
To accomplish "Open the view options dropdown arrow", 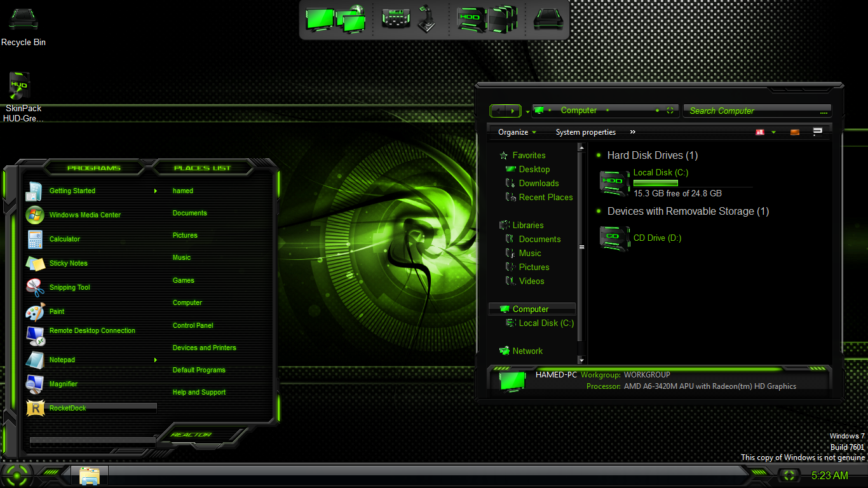I will pos(773,132).
